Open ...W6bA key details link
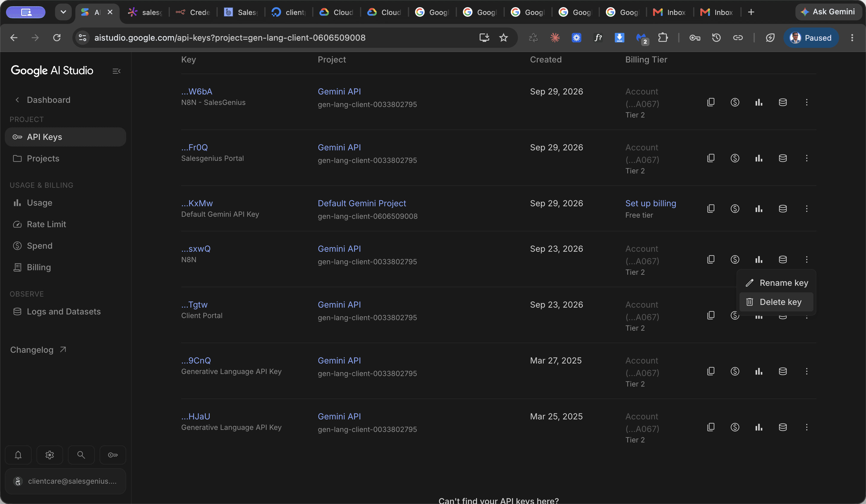This screenshot has height=504, width=866. (196, 92)
